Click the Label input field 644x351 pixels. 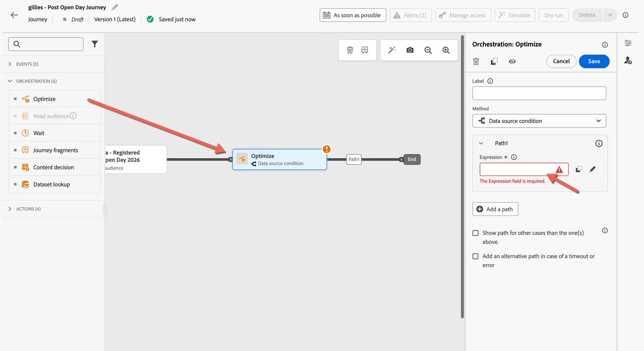tap(539, 93)
